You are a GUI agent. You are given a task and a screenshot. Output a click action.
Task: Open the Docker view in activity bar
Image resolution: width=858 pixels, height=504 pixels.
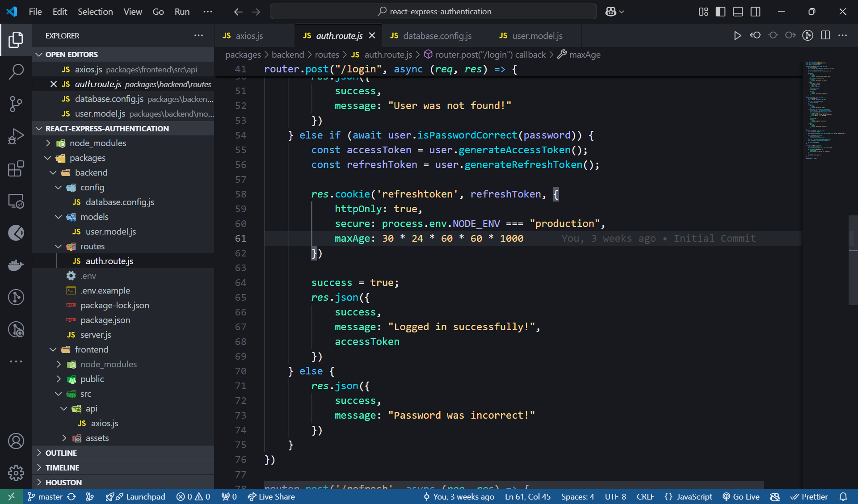click(x=16, y=265)
